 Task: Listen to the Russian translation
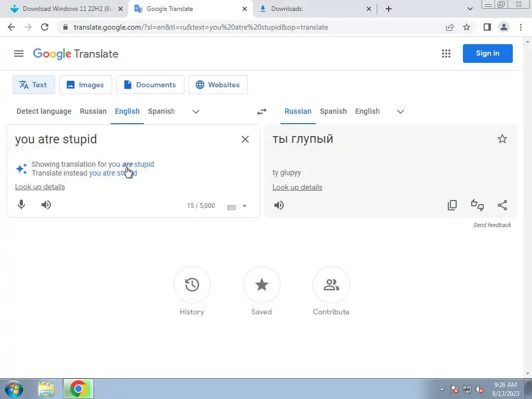click(279, 205)
